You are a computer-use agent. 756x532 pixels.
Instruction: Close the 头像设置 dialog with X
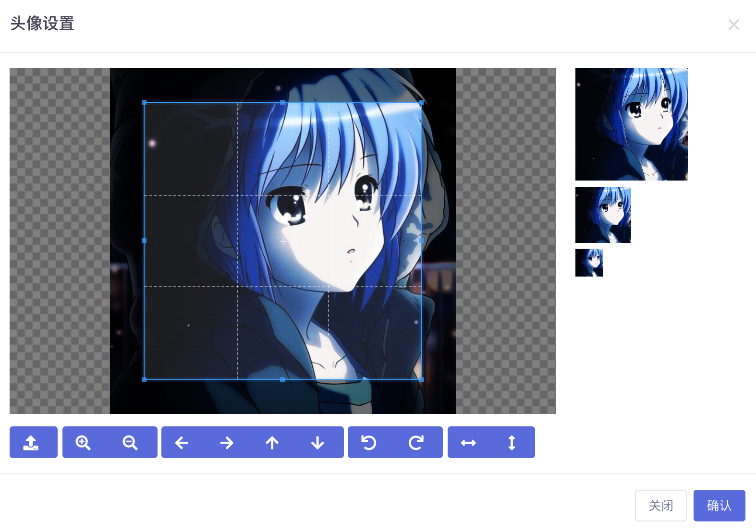click(x=734, y=24)
